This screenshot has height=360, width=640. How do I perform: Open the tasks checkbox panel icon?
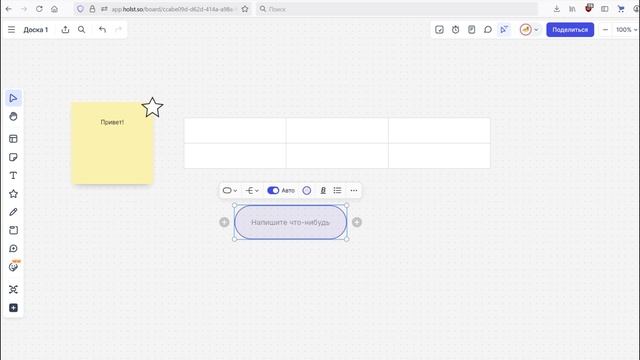(439, 29)
